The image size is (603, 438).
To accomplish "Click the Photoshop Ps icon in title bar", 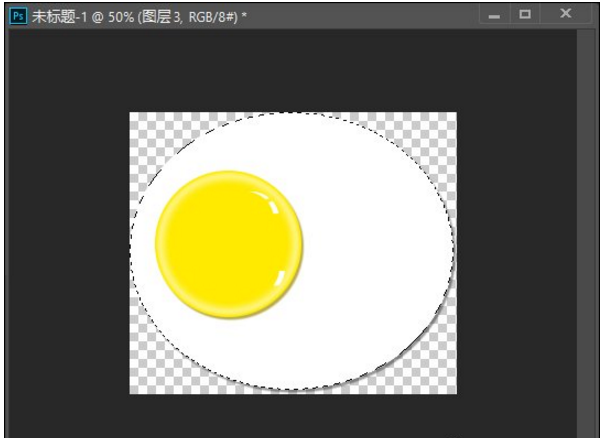I will click(18, 16).
